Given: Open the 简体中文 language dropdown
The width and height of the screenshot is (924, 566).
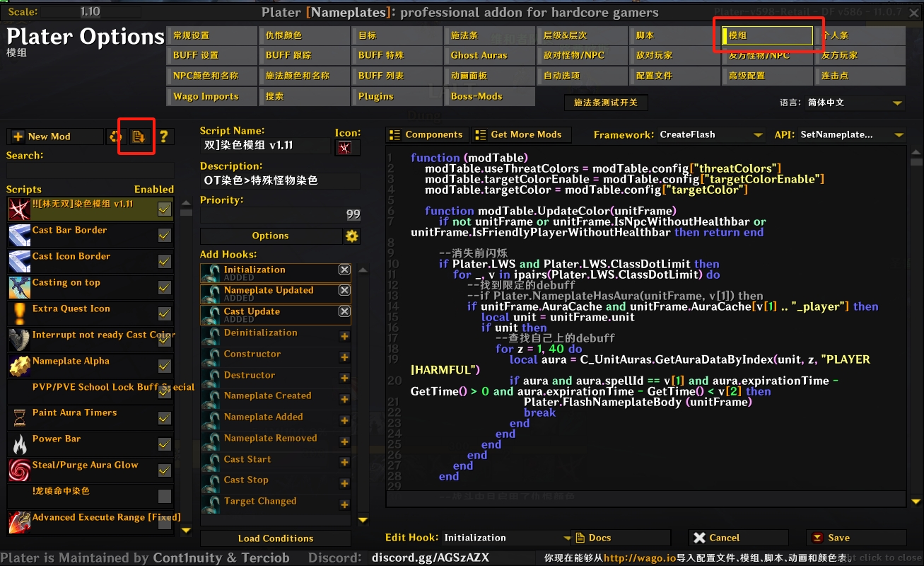Looking at the screenshot, I should [x=855, y=103].
